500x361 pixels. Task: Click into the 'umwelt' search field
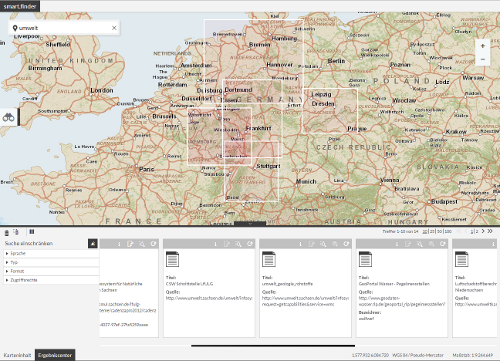(63, 28)
